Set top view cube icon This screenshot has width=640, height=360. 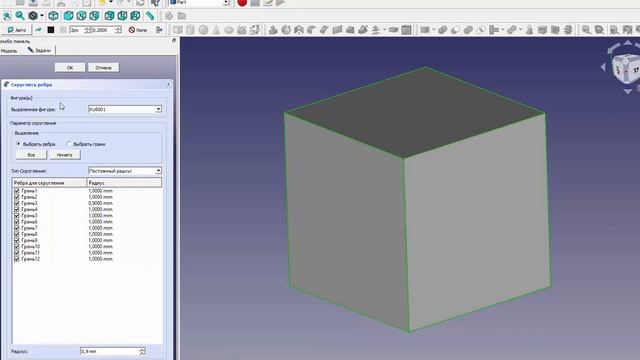pos(81,16)
